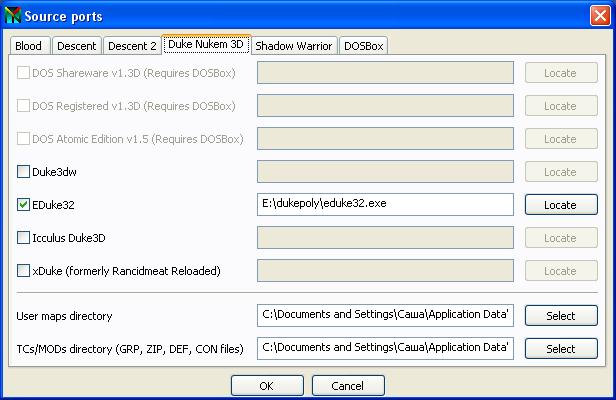Click Locate in the Icculus Duke3D row
Screen dimensions: 616x400
click(x=561, y=238)
